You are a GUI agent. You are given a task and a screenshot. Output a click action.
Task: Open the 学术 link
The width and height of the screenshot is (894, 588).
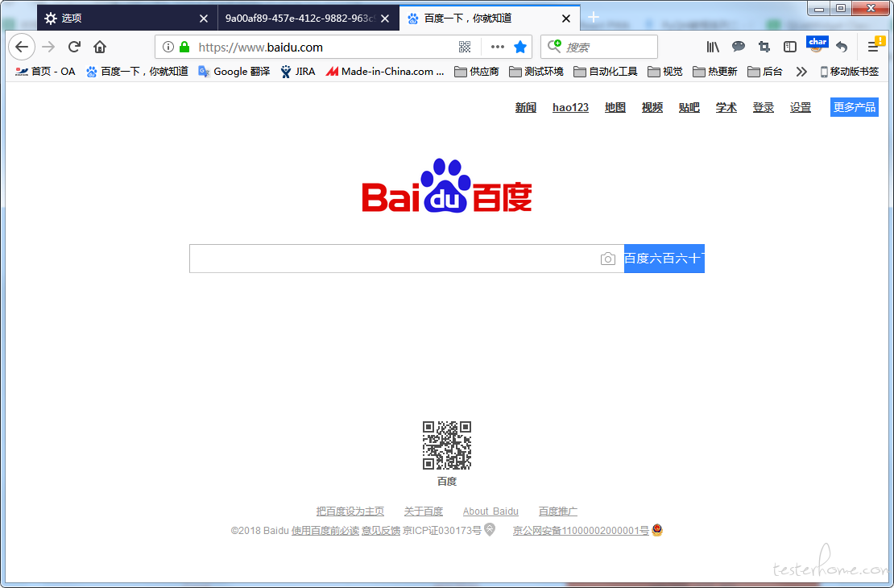pos(726,107)
